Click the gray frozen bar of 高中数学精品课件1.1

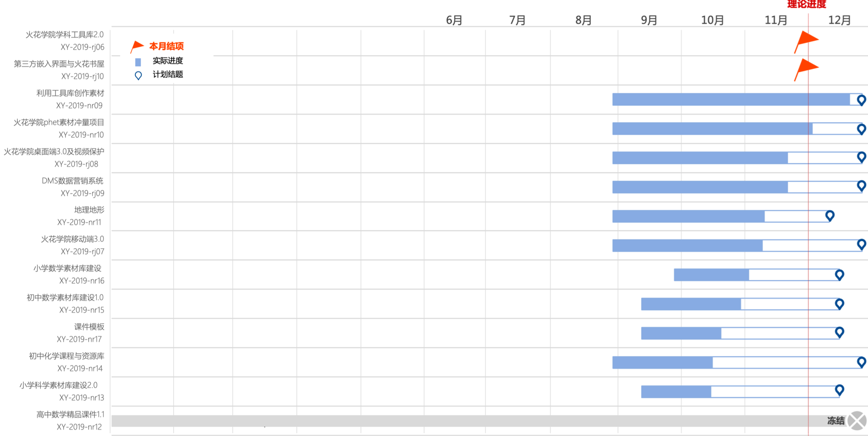[x=441, y=421]
